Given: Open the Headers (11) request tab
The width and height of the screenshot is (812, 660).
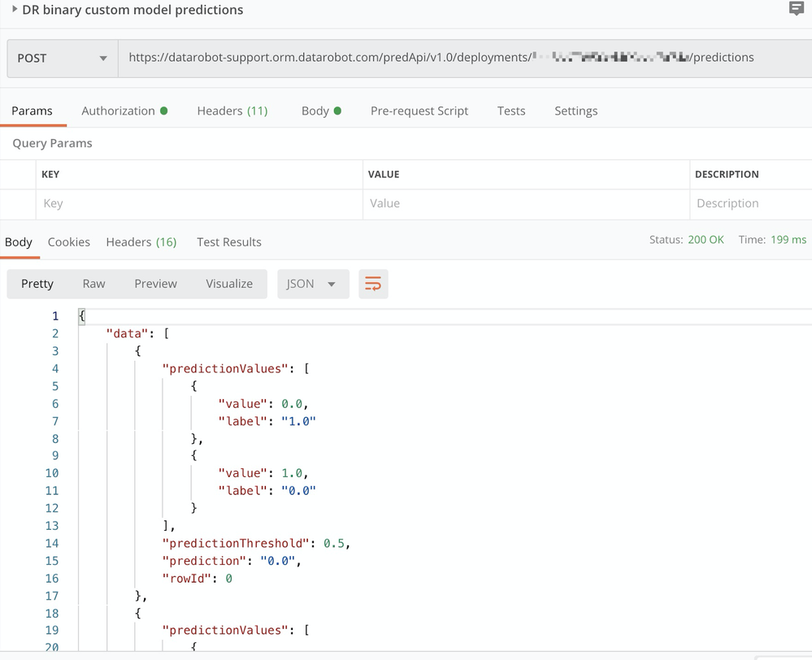Looking at the screenshot, I should pos(232,111).
